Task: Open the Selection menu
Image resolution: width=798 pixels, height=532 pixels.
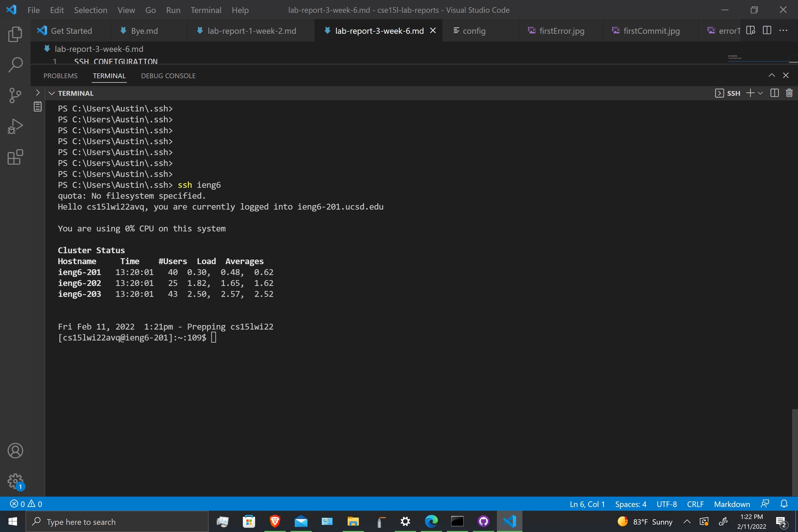Action: (91, 10)
